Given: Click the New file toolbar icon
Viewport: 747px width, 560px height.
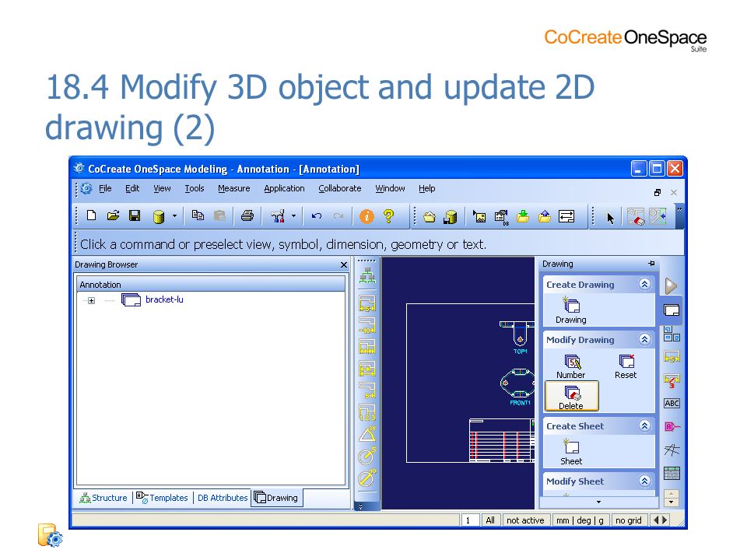Looking at the screenshot, I should (92, 216).
